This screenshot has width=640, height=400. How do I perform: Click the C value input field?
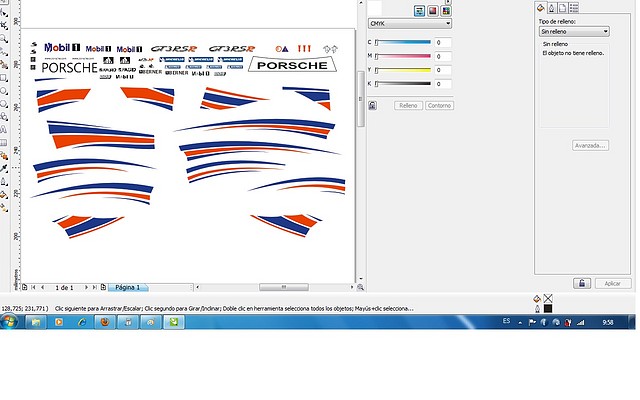pyautogui.click(x=443, y=42)
